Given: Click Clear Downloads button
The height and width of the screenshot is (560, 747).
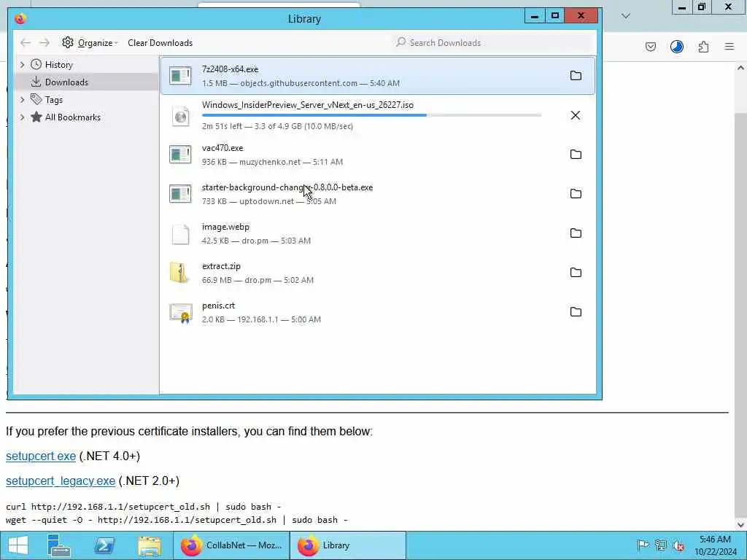Looking at the screenshot, I should click(160, 43).
